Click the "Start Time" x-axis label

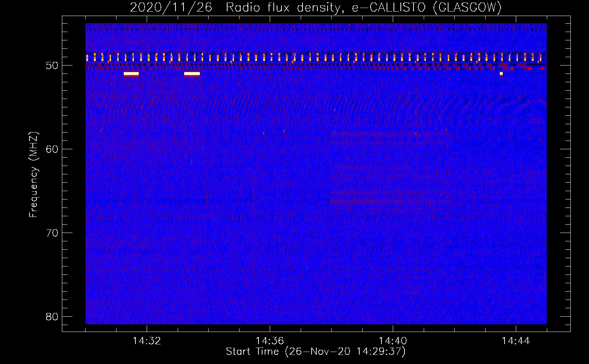[x=316, y=352]
